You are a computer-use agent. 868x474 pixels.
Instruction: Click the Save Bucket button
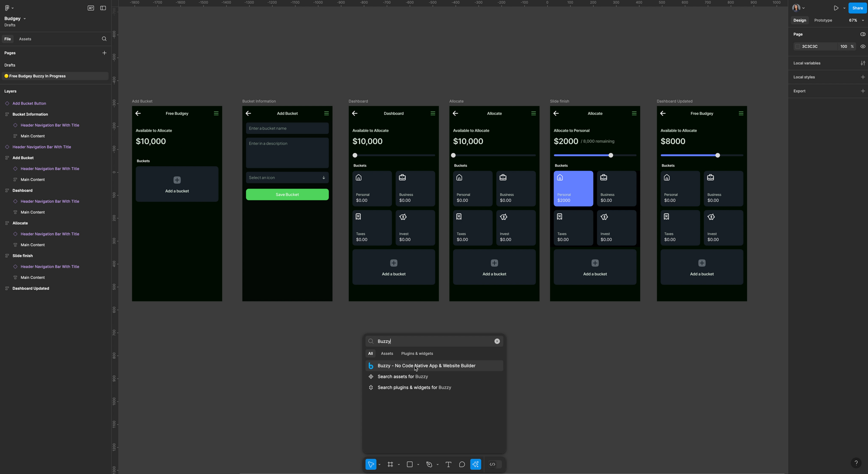click(287, 194)
